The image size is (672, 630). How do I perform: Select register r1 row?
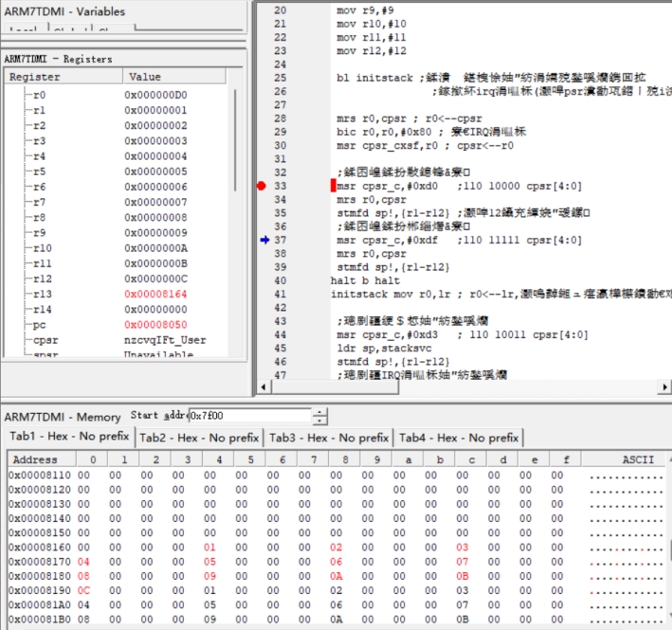point(116,110)
